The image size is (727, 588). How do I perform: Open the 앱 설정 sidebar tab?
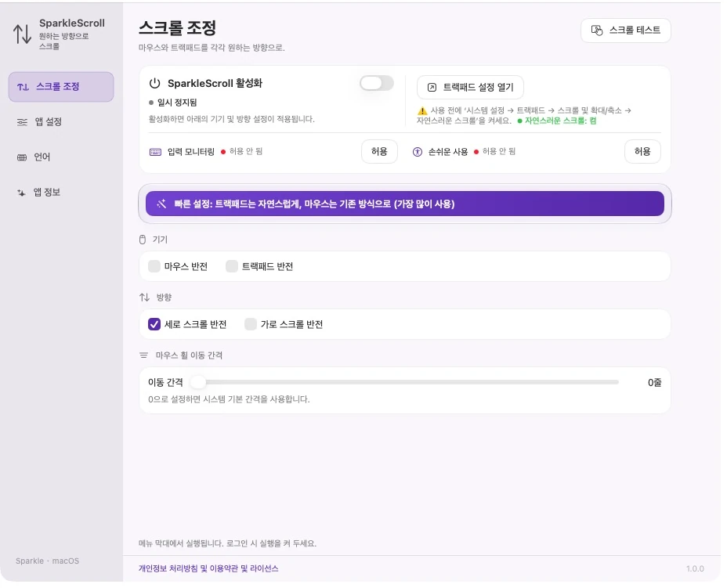[61, 122]
